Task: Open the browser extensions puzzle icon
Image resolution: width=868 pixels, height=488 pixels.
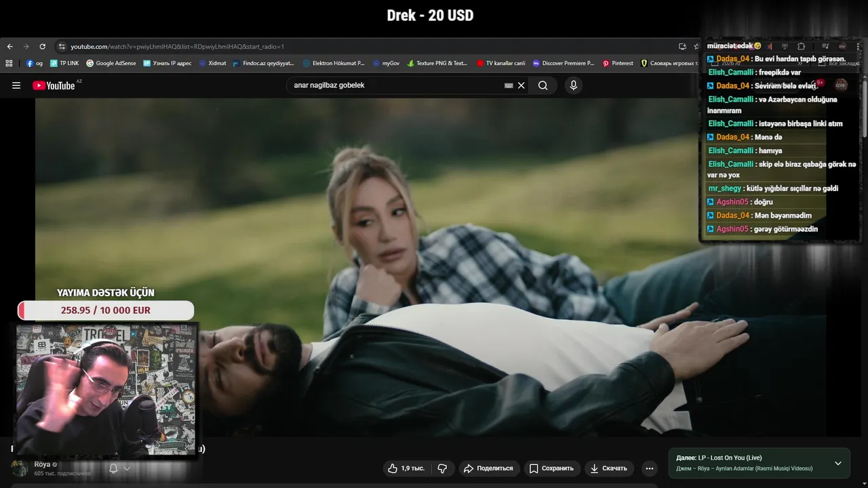Action: click(x=801, y=47)
